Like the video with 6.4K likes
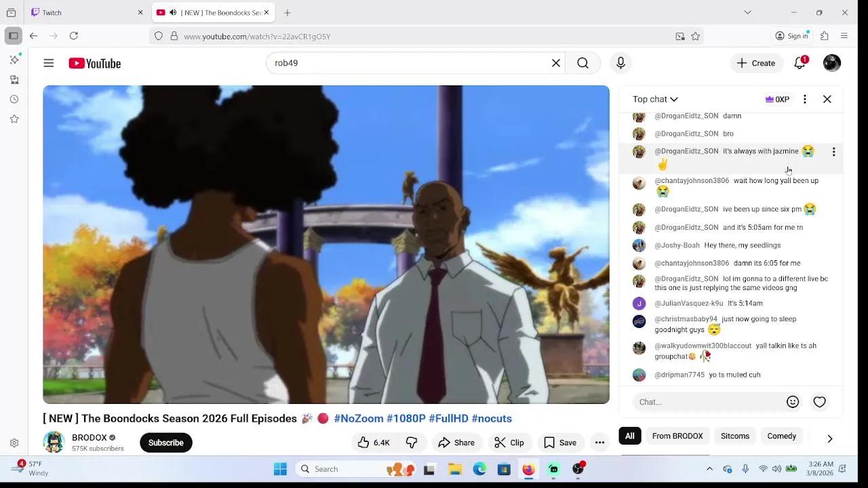The width and height of the screenshot is (868, 488). (374, 443)
